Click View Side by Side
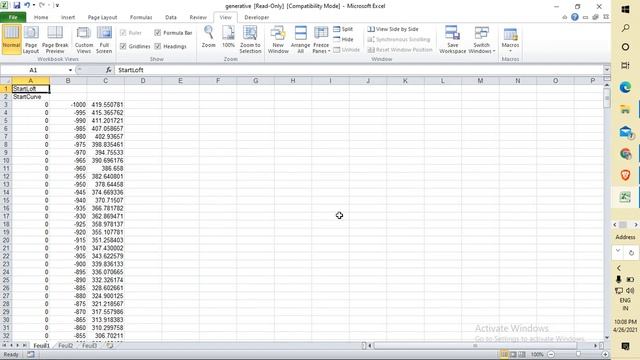This screenshot has width=640, height=360. click(x=393, y=29)
